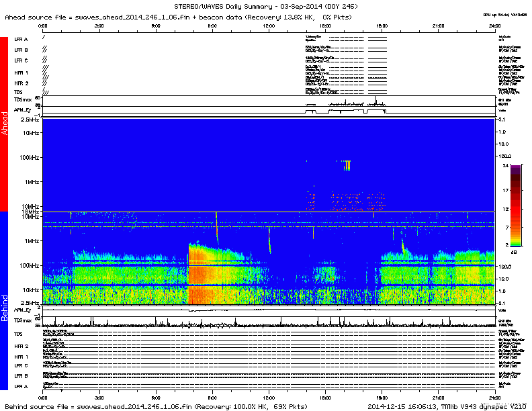532x411 pixels.
Task: Click the 24:00 tick on lower time axis
Action: click(x=494, y=397)
